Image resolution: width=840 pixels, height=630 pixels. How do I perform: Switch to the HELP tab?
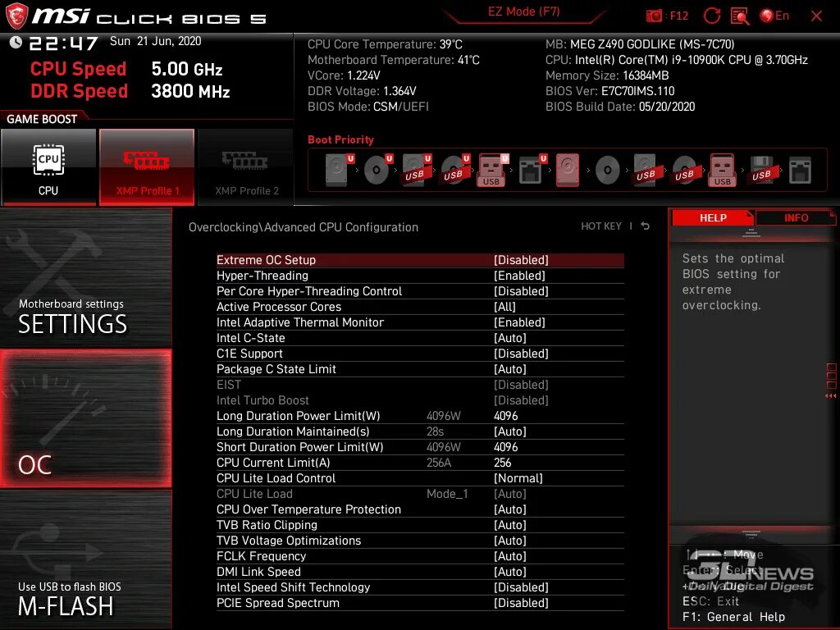pyautogui.click(x=713, y=217)
